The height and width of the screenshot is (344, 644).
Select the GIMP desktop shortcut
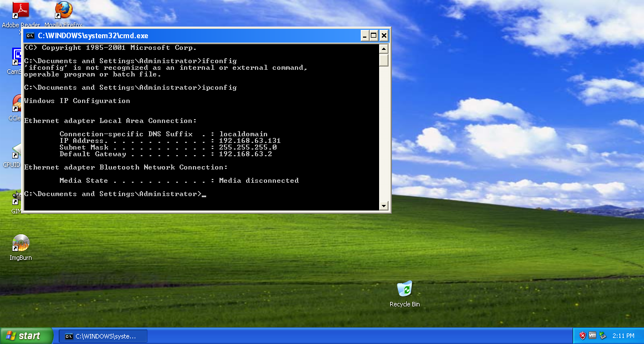[x=16, y=202]
